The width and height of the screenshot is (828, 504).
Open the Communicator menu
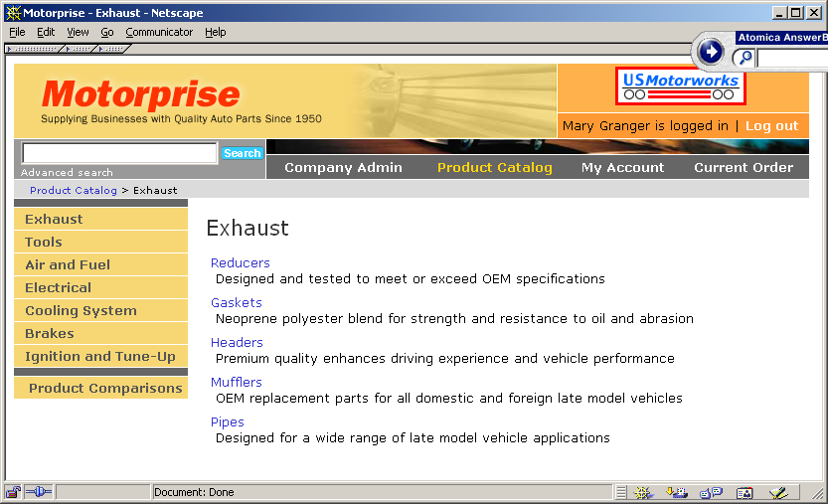click(159, 32)
